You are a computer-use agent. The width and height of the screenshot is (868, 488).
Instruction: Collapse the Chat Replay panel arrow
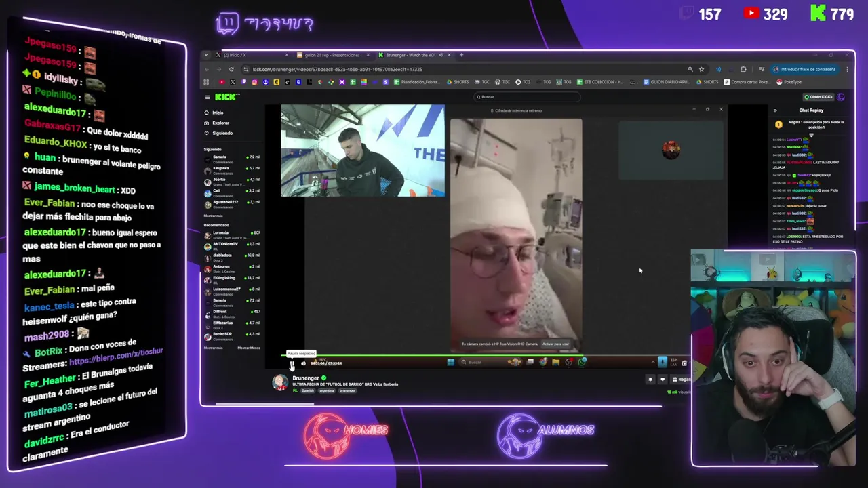tap(775, 110)
